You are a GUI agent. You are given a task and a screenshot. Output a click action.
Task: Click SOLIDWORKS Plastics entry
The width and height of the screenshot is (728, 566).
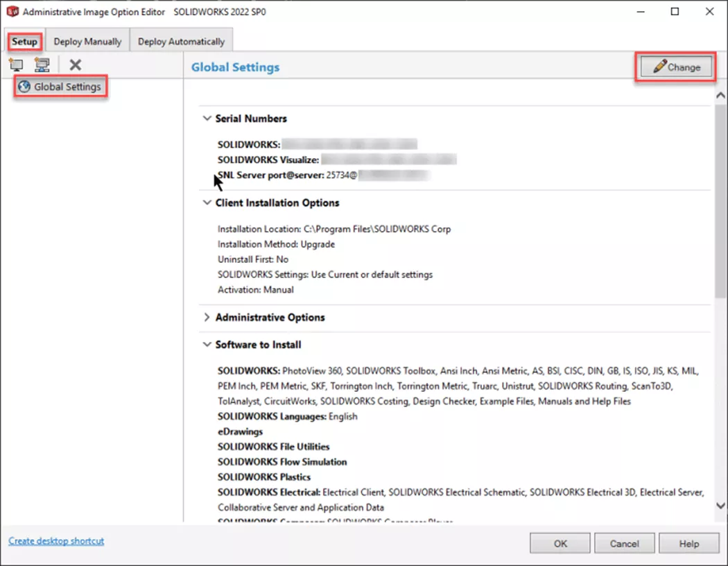264,477
